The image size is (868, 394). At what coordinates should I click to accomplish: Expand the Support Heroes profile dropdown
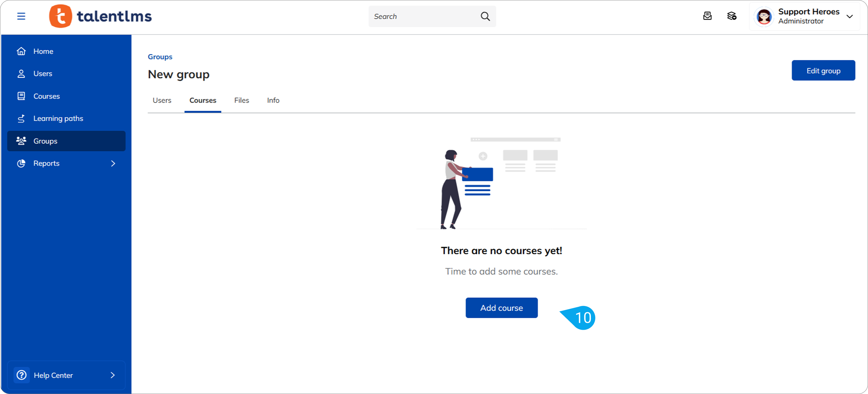click(x=850, y=16)
